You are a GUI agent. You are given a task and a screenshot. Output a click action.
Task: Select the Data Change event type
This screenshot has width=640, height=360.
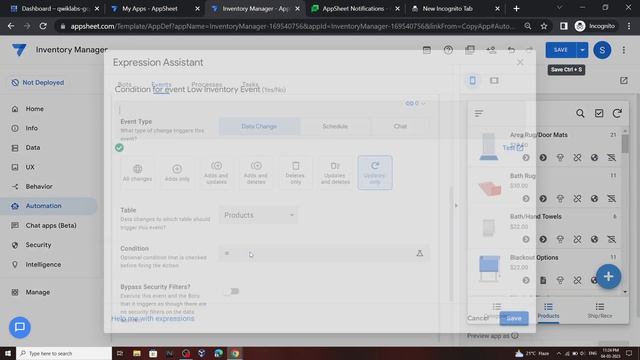tap(259, 126)
